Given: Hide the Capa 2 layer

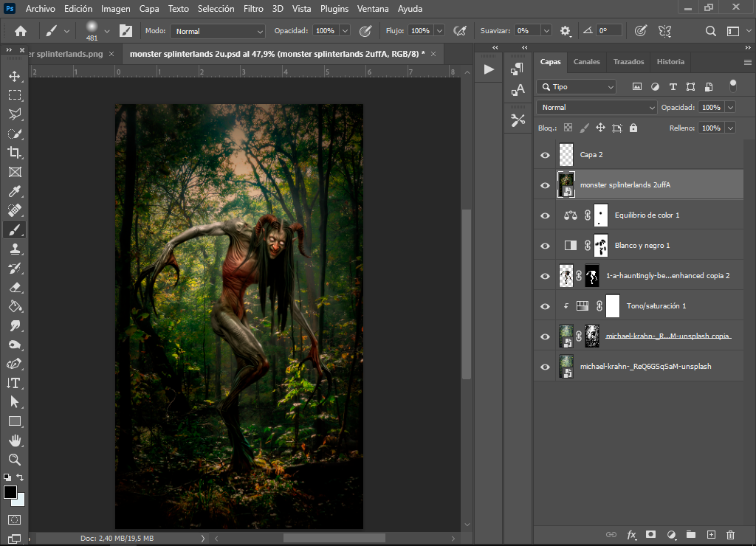Looking at the screenshot, I should [545, 155].
